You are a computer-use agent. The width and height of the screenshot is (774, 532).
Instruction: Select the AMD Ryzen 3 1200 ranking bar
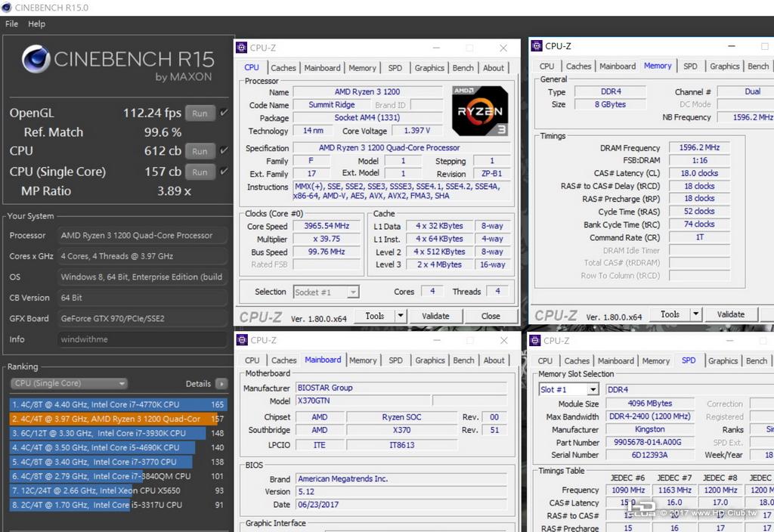tap(118, 419)
